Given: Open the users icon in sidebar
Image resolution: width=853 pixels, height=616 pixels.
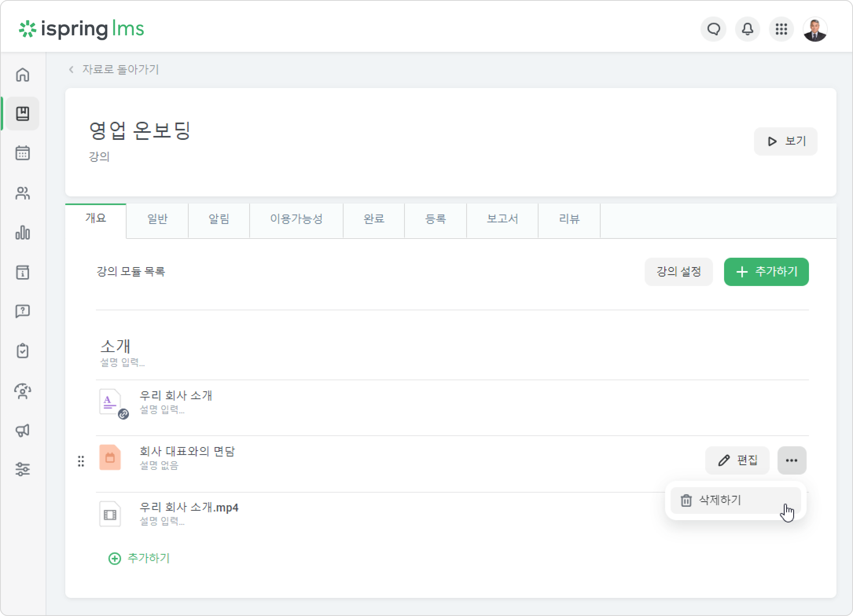Looking at the screenshot, I should pyautogui.click(x=23, y=193).
